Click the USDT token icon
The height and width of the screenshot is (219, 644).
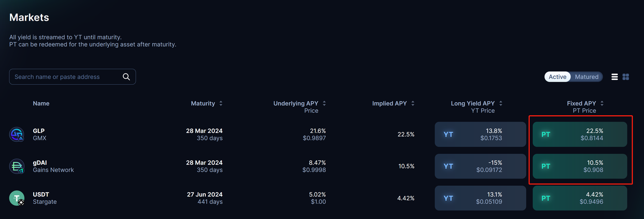click(17, 198)
